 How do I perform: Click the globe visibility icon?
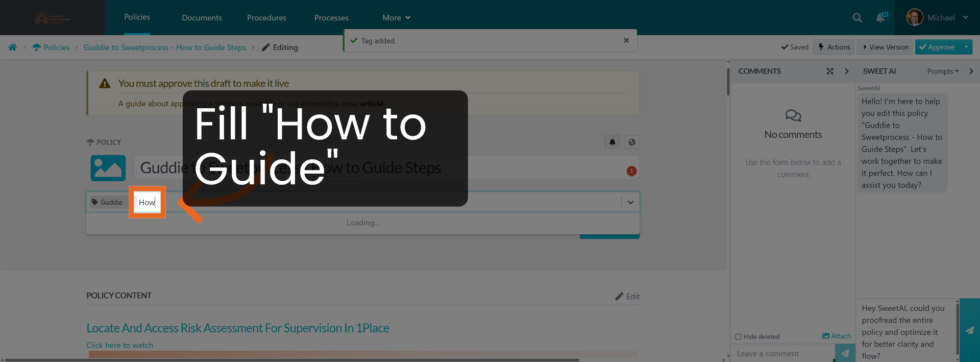632,142
